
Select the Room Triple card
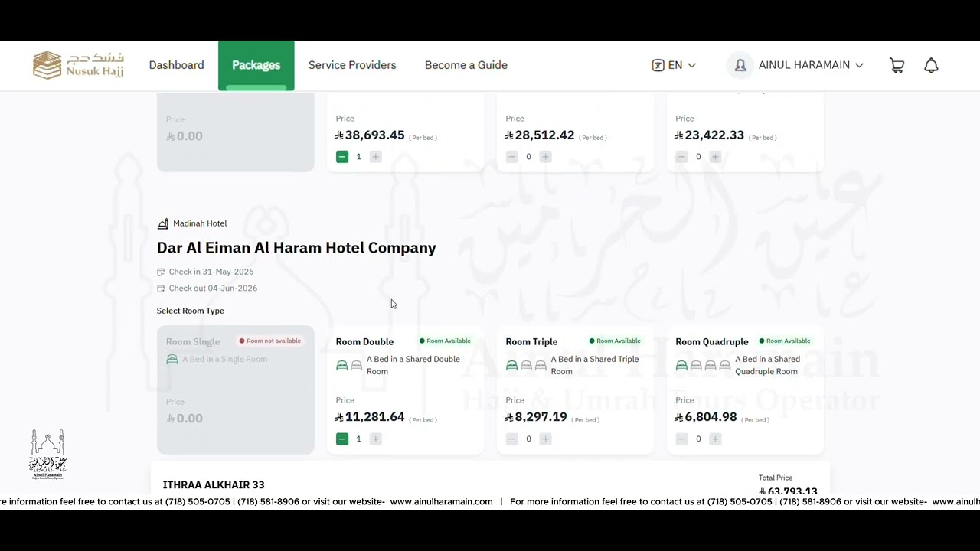[575, 390]
